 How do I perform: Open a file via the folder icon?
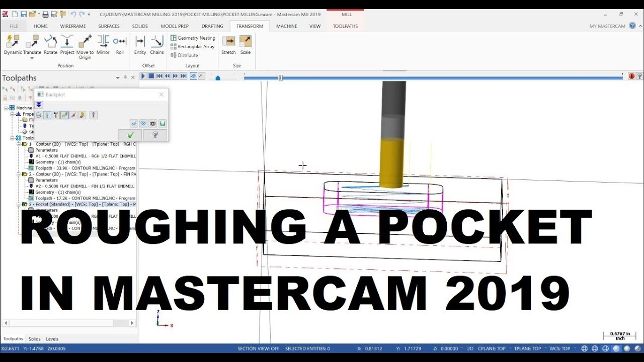point(32,14)
